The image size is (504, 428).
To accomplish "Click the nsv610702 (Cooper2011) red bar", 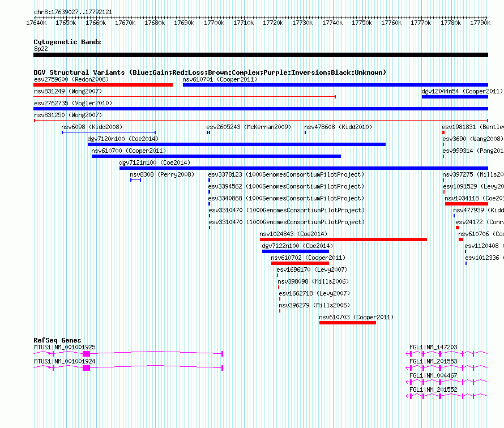I will [x=300, y=263].
